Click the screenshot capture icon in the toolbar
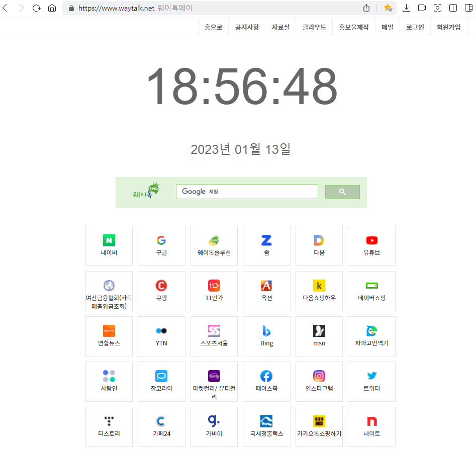476x451 pixels. [x=437, y=8]
